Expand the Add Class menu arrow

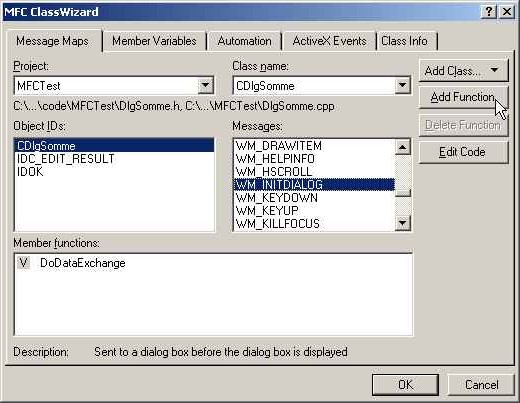494,70
